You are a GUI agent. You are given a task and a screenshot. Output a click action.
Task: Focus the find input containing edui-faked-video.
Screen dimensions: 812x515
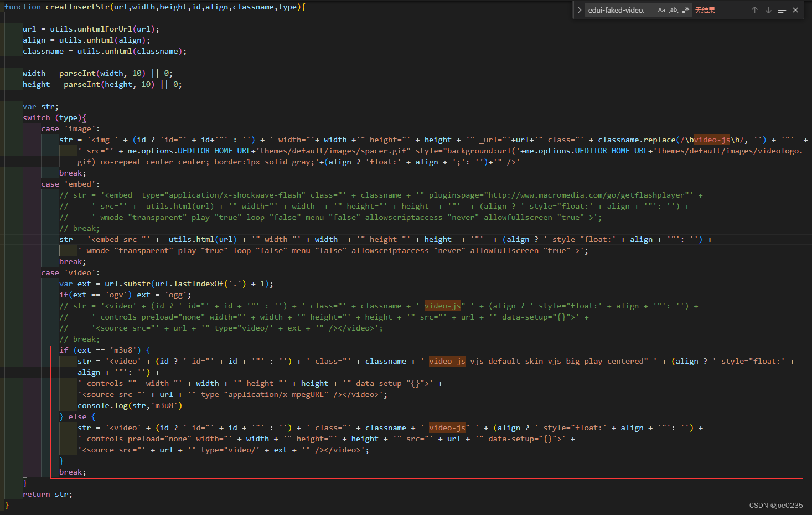(x=620, y=10)
